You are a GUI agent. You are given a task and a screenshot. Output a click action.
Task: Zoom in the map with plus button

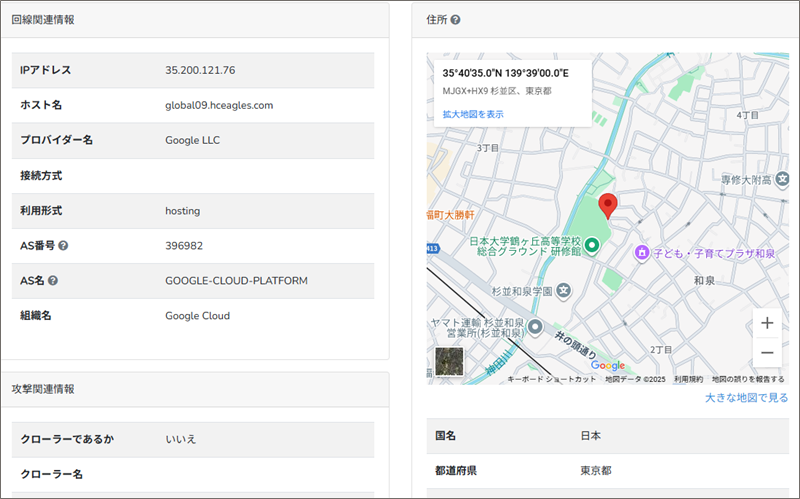(767, 323)
